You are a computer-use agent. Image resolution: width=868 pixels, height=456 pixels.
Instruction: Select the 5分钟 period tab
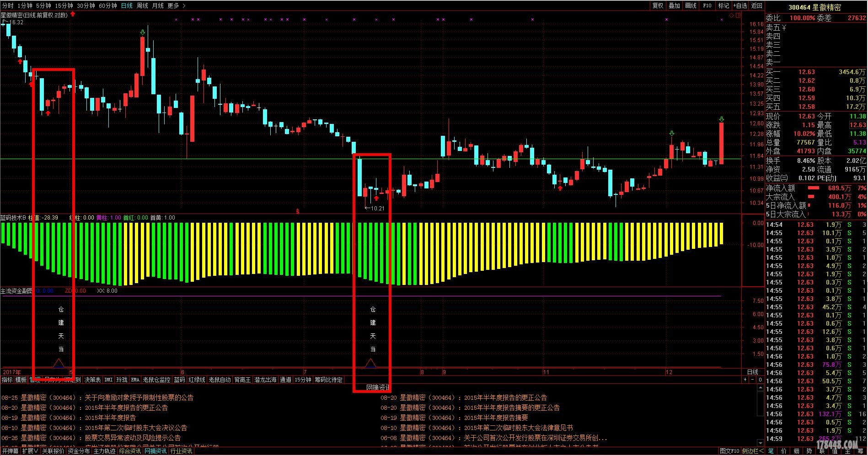coord(43,5)
